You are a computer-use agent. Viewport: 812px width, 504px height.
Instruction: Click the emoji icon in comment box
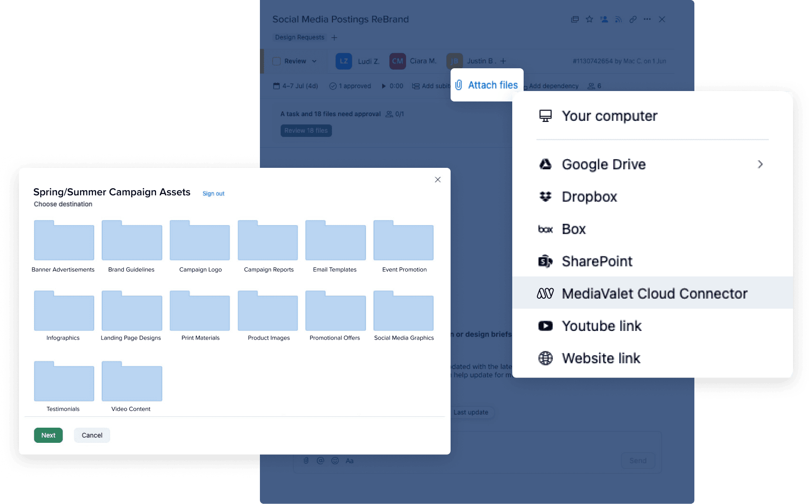335,460
